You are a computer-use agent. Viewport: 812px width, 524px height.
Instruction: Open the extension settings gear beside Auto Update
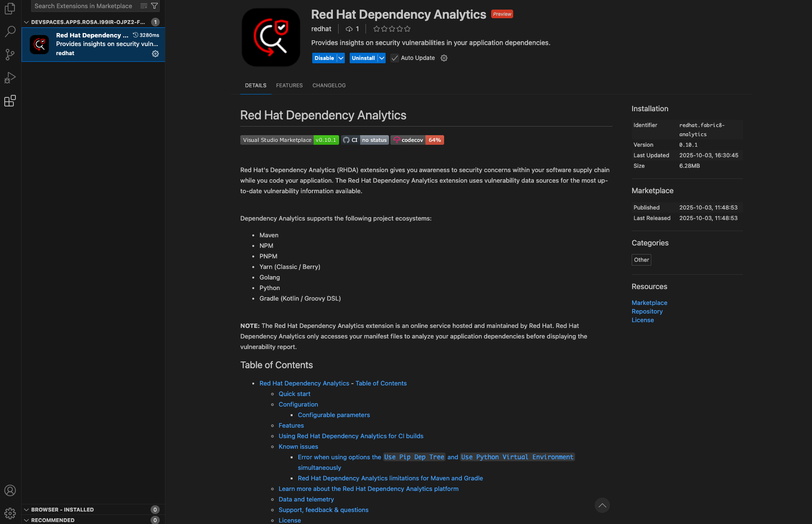pyautogui.click(x=444, y=58)
